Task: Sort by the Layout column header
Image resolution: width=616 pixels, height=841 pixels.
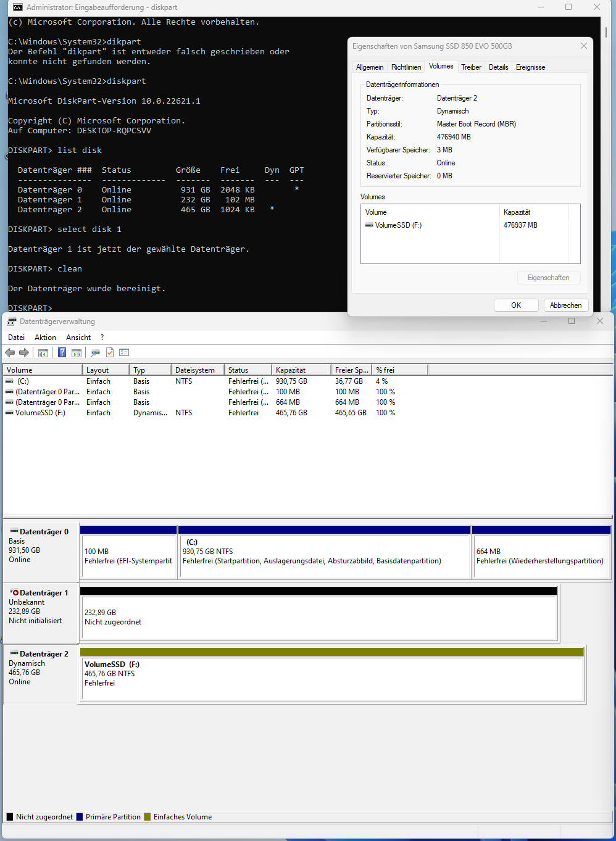Action: [106, 370]
